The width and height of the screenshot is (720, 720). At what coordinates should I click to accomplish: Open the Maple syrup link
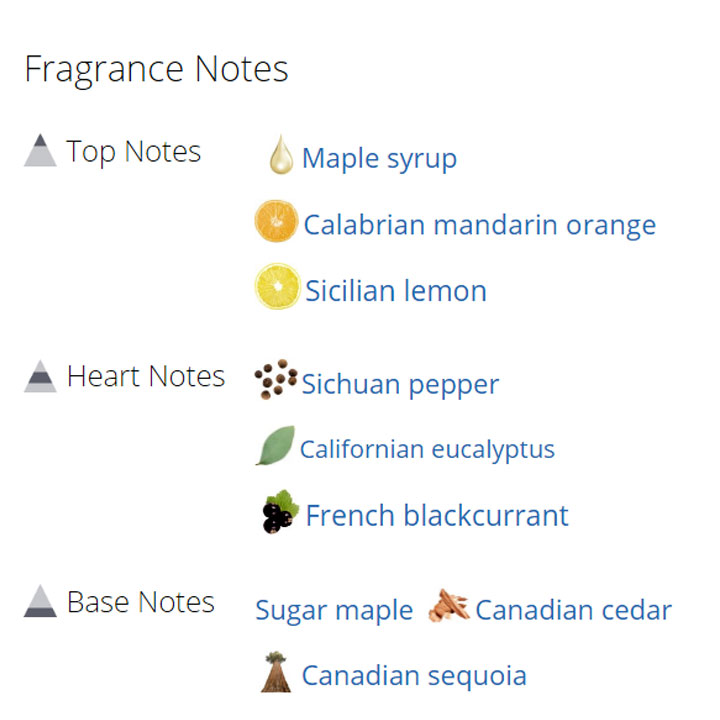379,159
